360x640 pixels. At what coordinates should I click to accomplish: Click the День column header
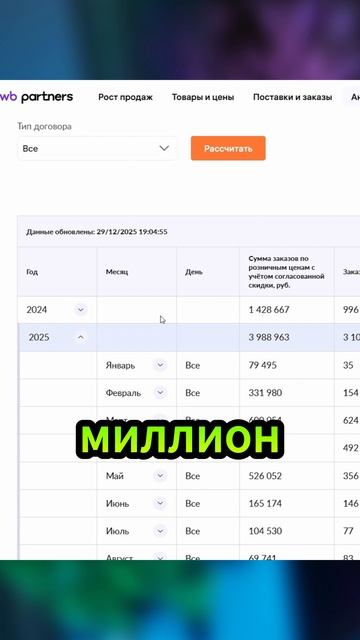[x=208, y=272]
